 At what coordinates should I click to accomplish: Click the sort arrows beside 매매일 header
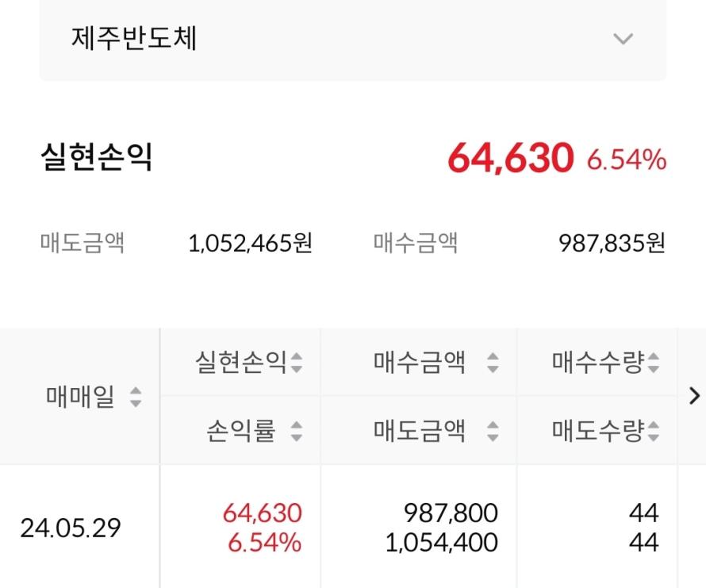[135, 397]
